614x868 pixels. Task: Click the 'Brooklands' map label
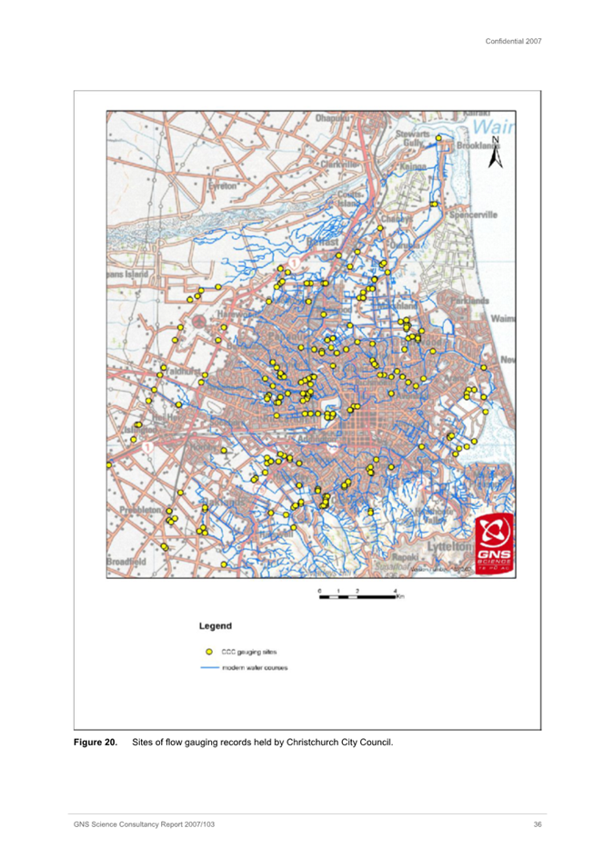pyautogui.click(x=478, y=145)
